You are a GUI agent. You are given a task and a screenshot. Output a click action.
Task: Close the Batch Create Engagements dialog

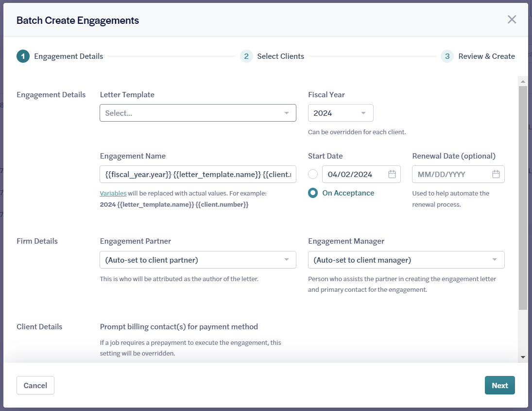[x=512, y=20]
